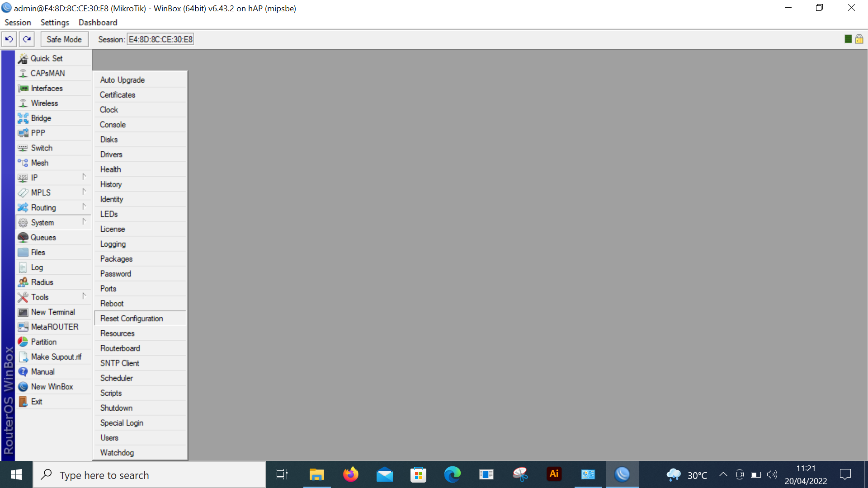Image resolution: width=868 pixels, height=488 pixels.
Task: Click the Undo arrow button
Action: (x=9, y=39)
